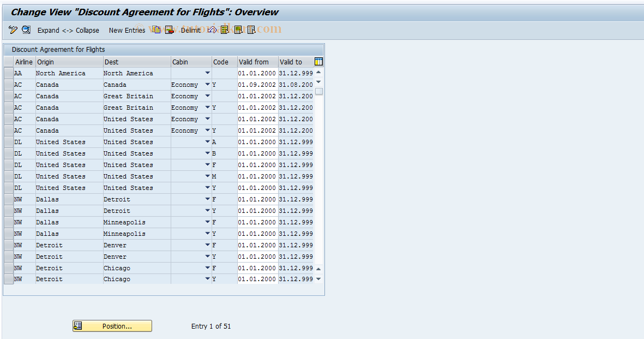
Task: Open Cabin dropdown for NW Dallas-Minneapolis code F
Action: [x=207, y=222]
